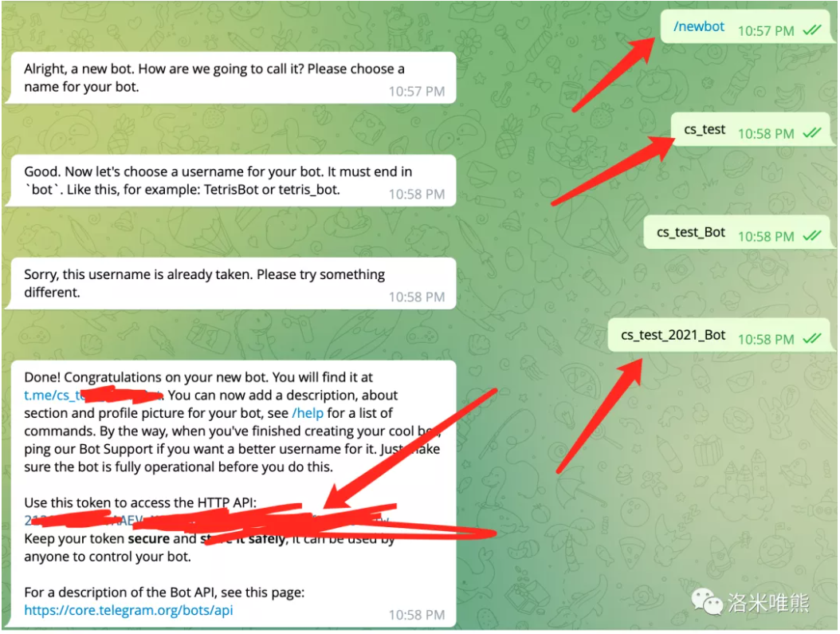Click the 10:58 PM timestamp beside cs_test_2021_Bot
The image size is (840, 634).
[x=766, y=339]
